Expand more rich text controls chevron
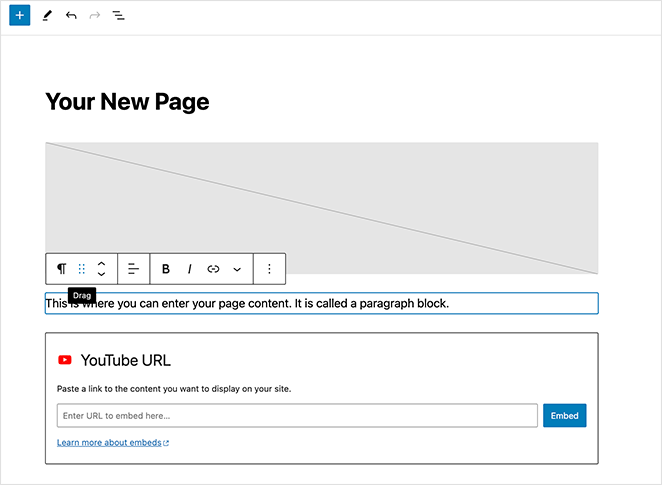This screenshot has height=485, width=662. click(237, 269)
